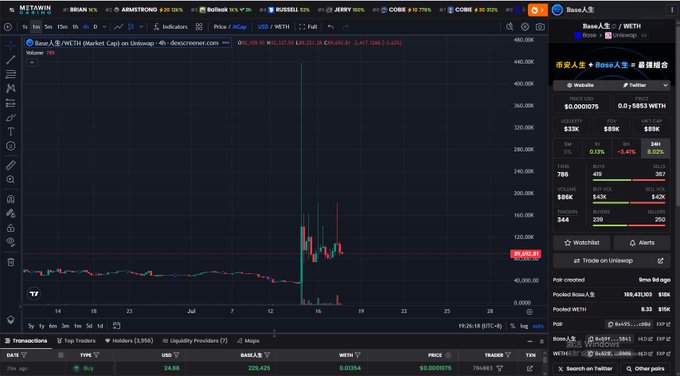Open the forecasting and measurement tools
The height and width of the screenshot is (376, 680).
click(10, 103)
